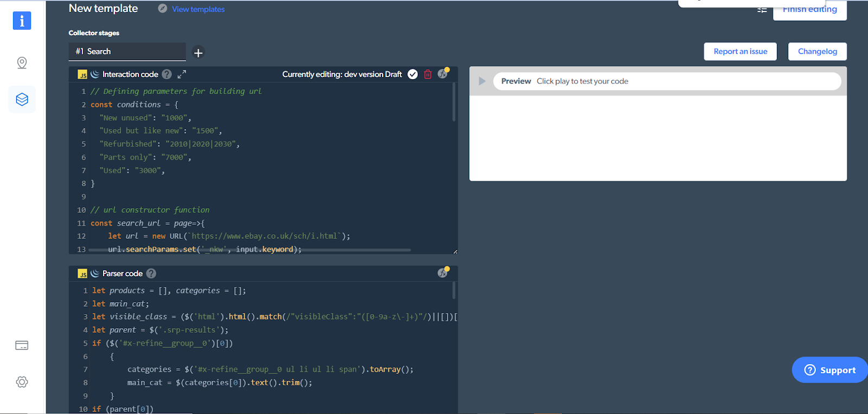This screenshot has width=868, height=414.
Task: Open the settings gear in the sidebar
Action: pos(22,382)
